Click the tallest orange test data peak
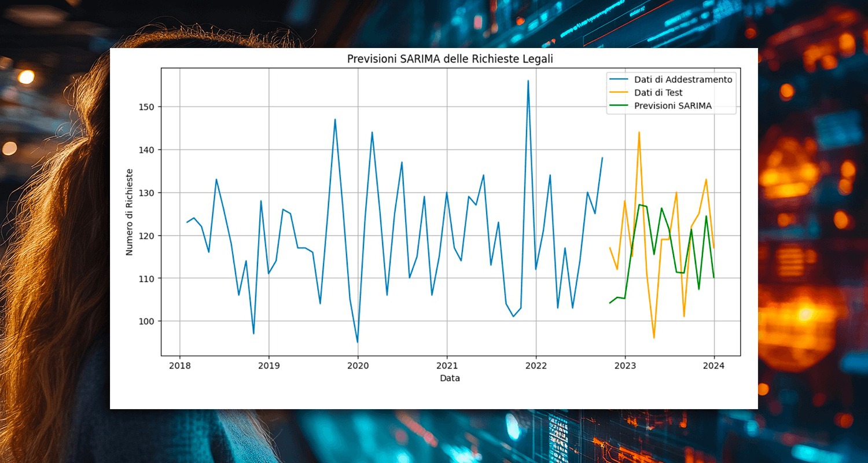The image size is (868, 463). pyautogui.click(x=639, y=133)
